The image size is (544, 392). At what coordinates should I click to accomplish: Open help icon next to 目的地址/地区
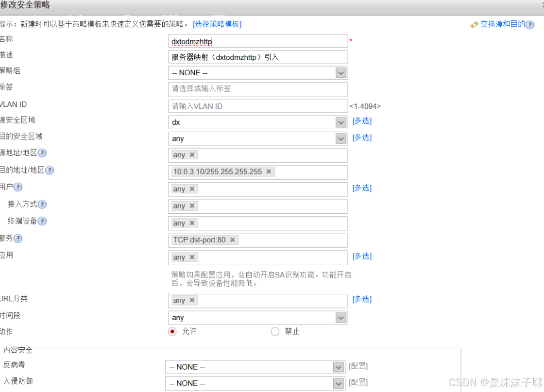coord(50,170)
